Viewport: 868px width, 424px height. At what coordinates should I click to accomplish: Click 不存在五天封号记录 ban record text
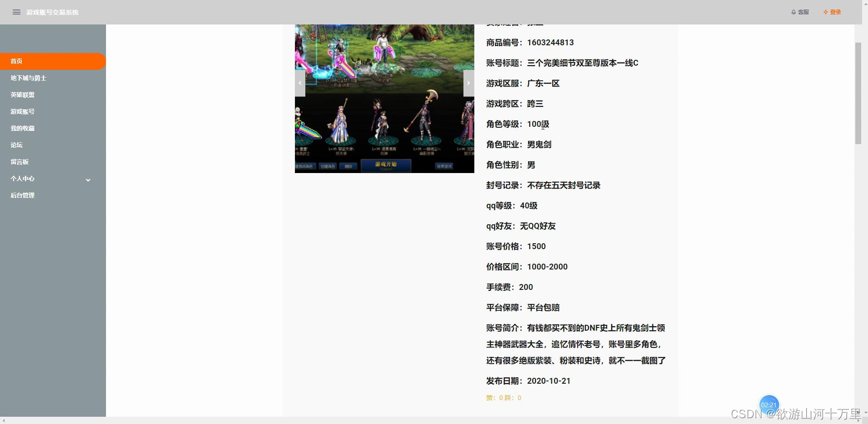[x=564, y=185]
